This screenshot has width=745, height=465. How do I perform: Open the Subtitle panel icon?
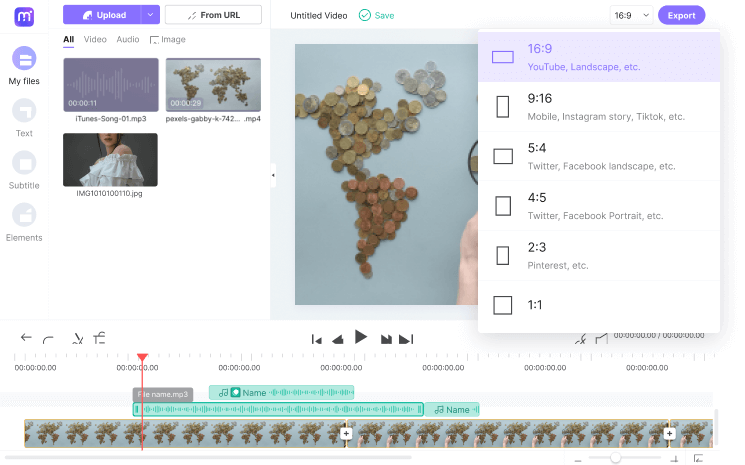pyautogui.click(x=24, y=163)
